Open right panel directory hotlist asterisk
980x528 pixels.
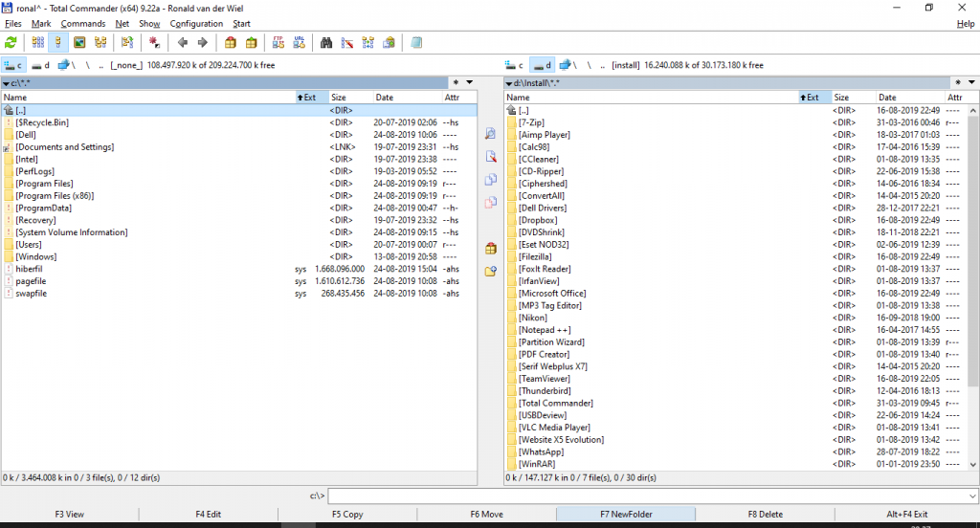pyautogui.click(x=957, y=82)
